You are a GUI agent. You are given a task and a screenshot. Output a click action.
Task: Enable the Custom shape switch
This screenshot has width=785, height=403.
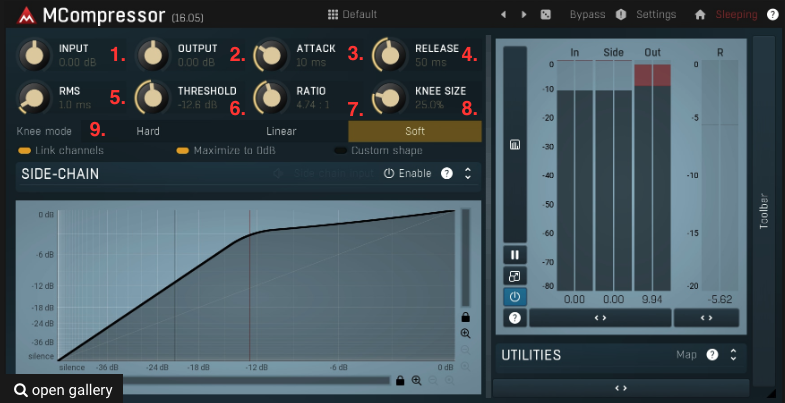coord(378,151)
